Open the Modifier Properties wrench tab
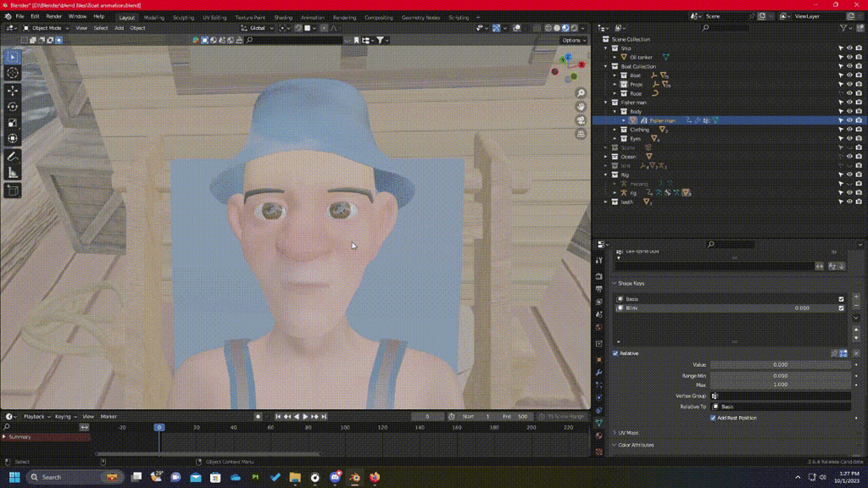The width and height of the screenshot is (868, 488). (599, 371)
